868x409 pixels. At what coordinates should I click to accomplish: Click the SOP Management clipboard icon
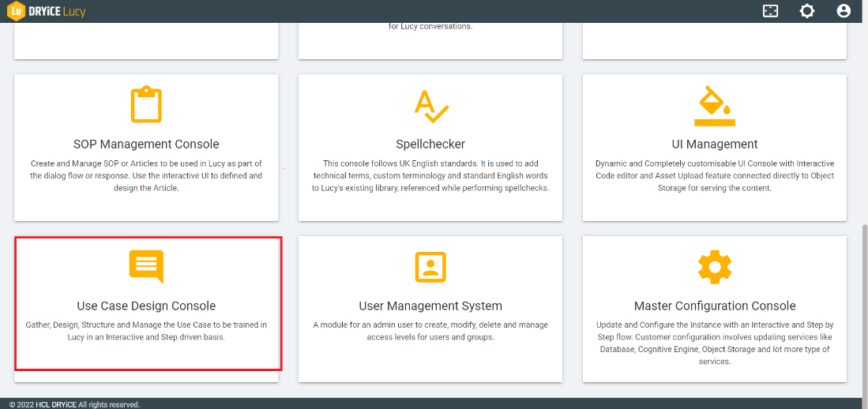click(146, 104)
